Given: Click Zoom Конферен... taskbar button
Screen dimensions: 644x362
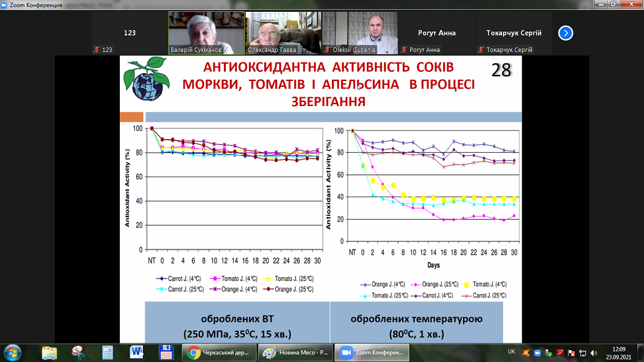Looking at the screenshot, I should [x=371, y=353].
